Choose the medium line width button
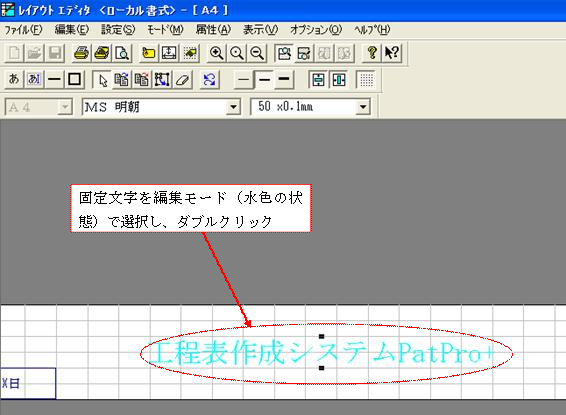The image size is (566, 415). pyautogui.click(x=264, y=79)
